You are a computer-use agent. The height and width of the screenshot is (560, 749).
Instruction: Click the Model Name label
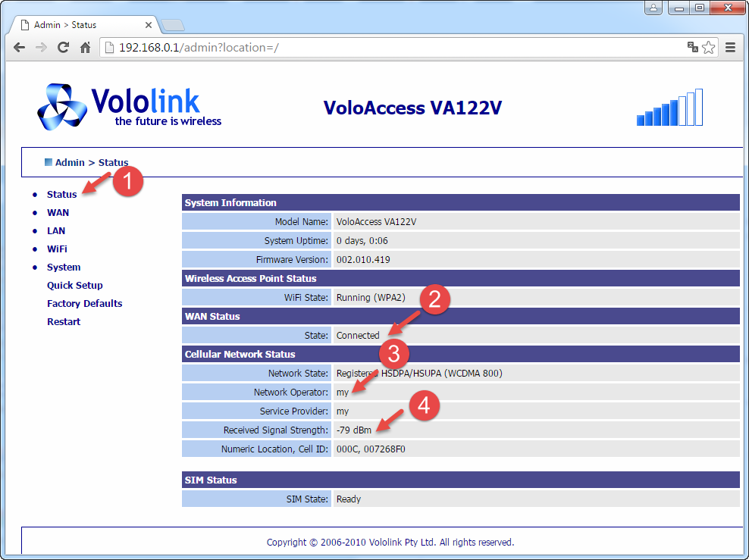[x=302, y=221]
